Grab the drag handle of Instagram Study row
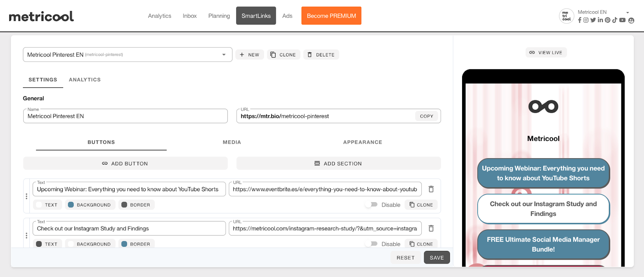This screenshot has height=277, width=644. [x=27, y=236]
